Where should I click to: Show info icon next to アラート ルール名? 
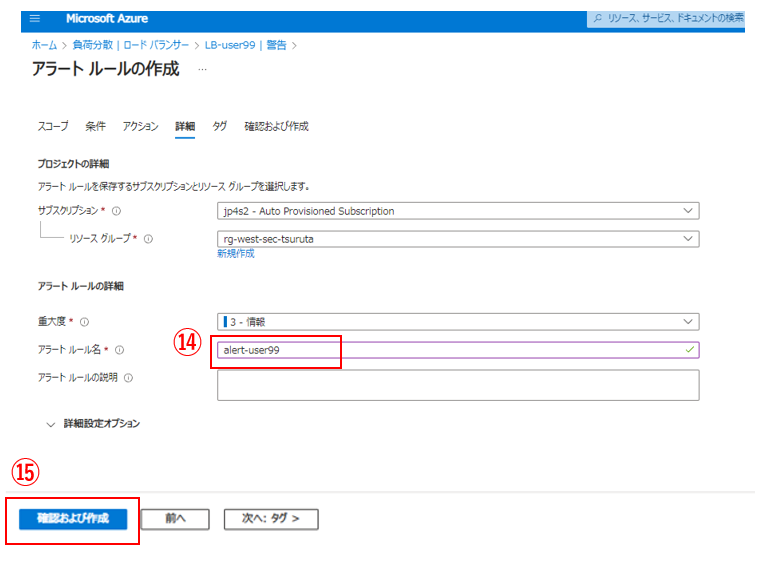[119, 350]
